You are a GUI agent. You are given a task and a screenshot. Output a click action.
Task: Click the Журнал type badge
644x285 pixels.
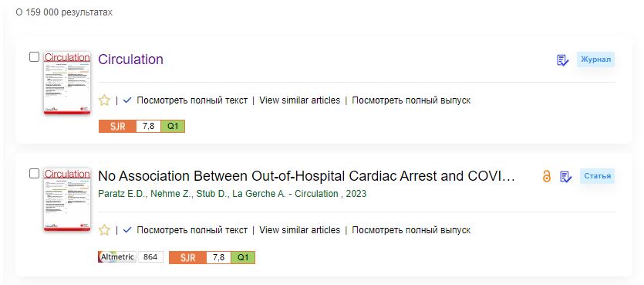click(x=595, y=59)
